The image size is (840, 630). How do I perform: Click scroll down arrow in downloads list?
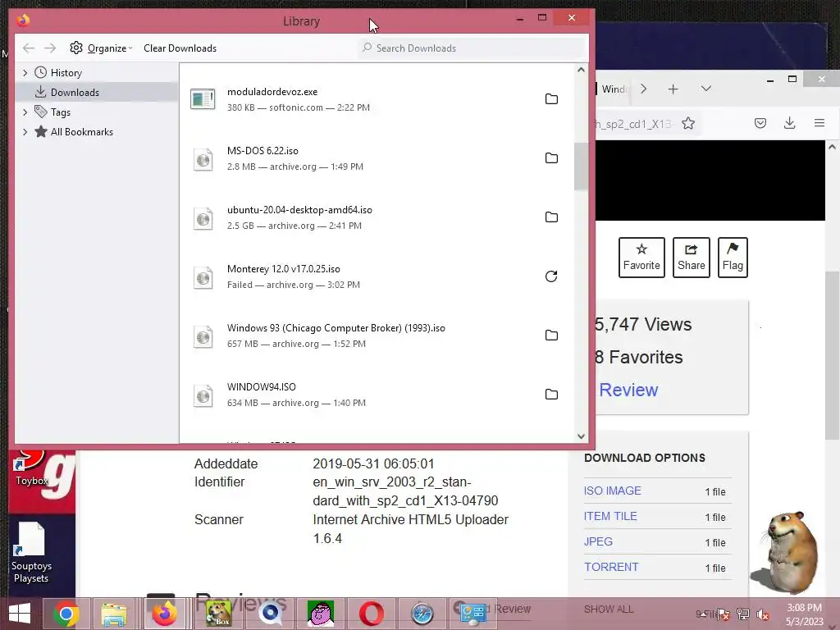[x=582, y=436]
